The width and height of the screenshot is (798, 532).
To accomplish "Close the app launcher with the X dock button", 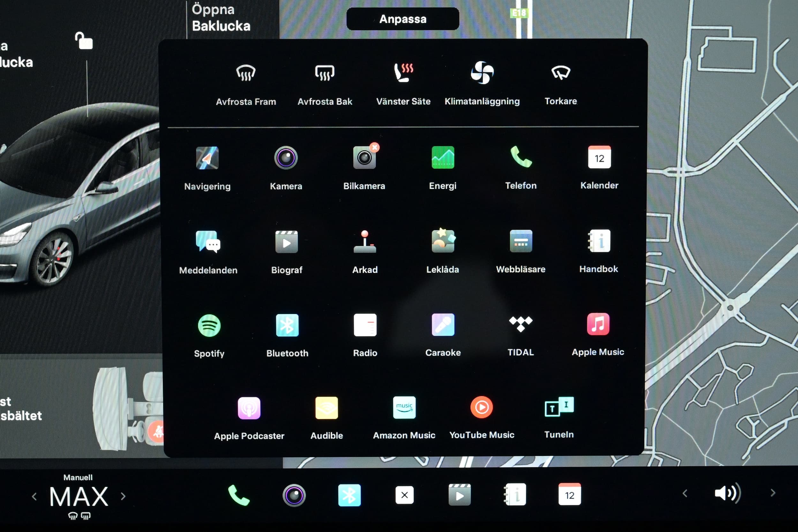I will coord(404,495).
